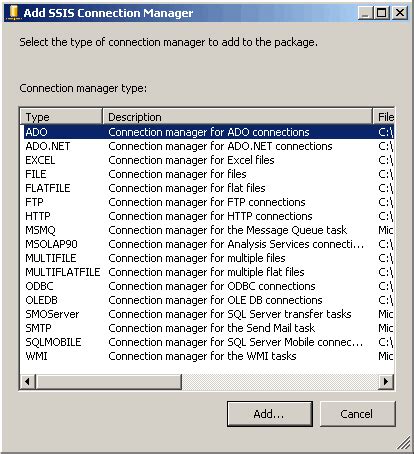Click the Description column header
Screen dimensions: 414x454
(x=237, y=117)
